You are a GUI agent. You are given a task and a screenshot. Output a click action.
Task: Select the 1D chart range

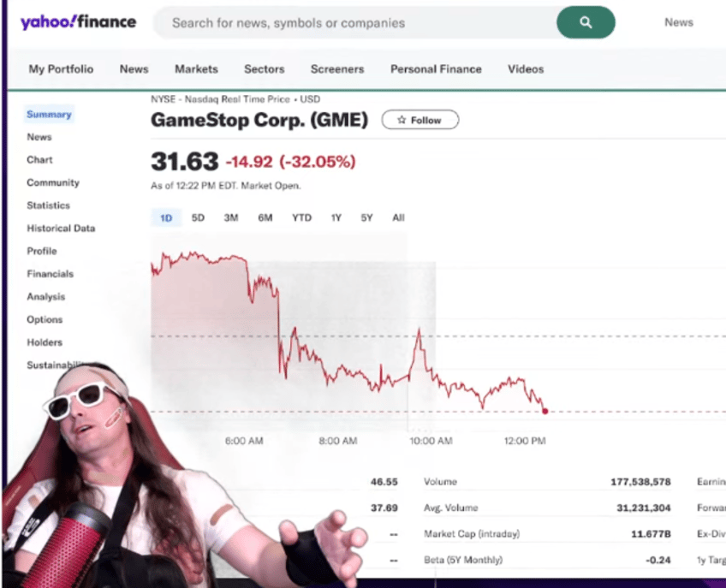tap(166, 217)
